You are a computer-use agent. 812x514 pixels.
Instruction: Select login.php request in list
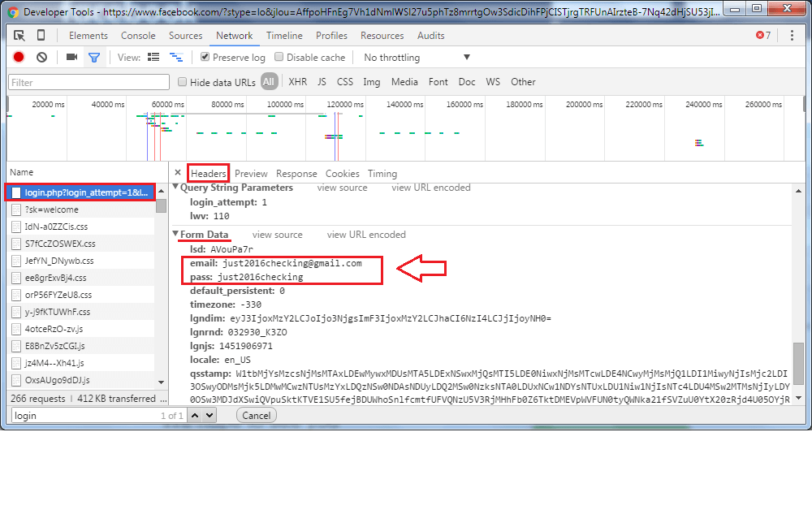(80, 192)
